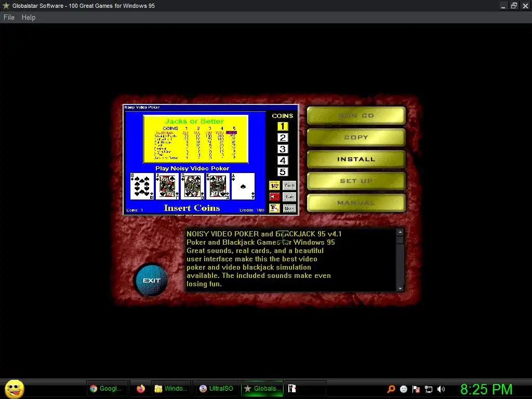Screen dimensions: 532x399
Task: Switch to UltraISO taskbar item
Action: click(217, 389)
